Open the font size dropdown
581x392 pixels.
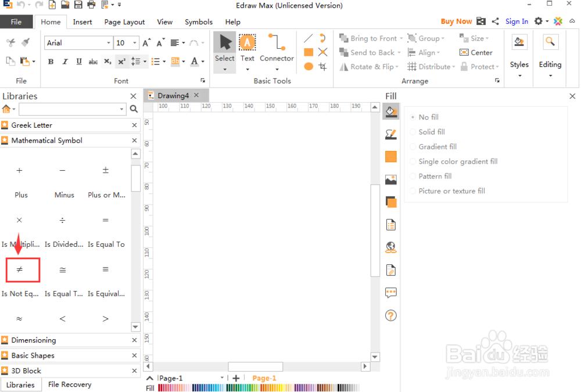[x=135, y=43]
